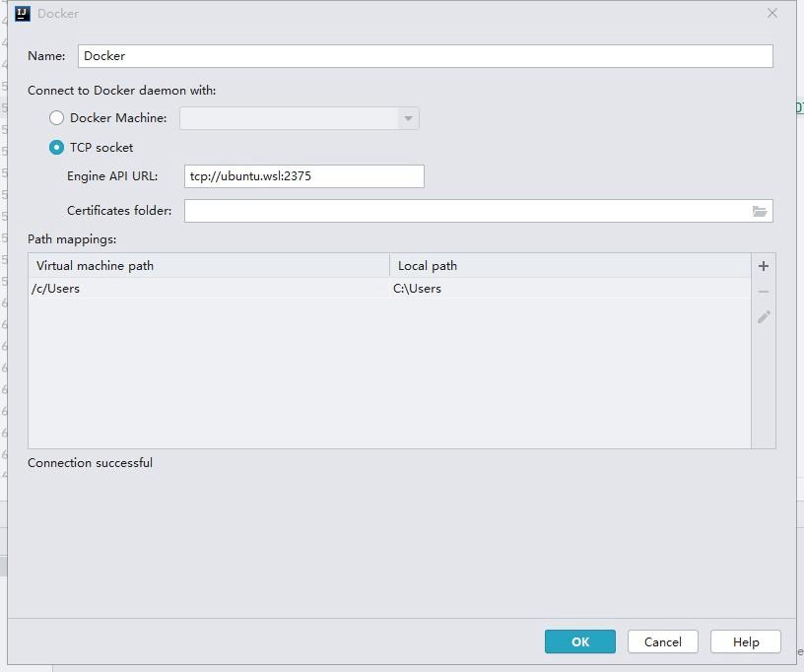Remove the selected path mapping
The height and width of the screenshot is (672, 804).
point(765,291)
